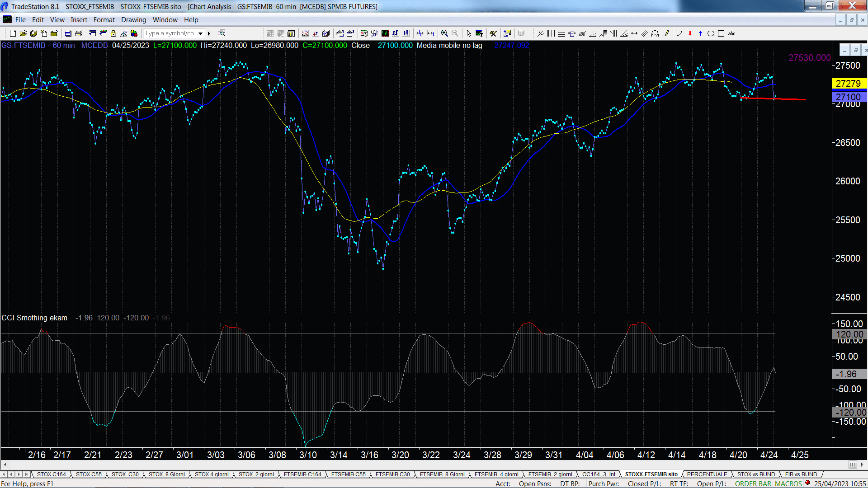
Task: Switch to the STOX 8 Giorni tab
Action: point(167,474)
